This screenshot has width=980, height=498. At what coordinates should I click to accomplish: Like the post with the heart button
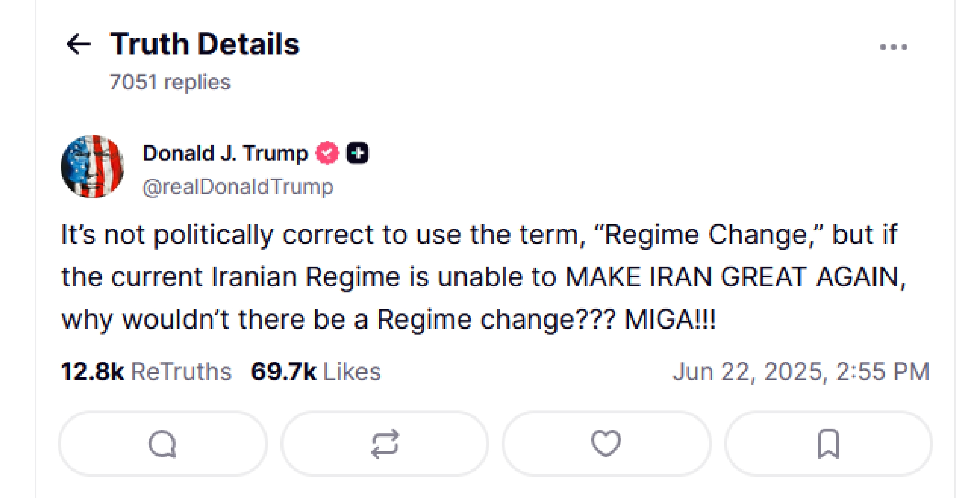[x=606, y=444]
